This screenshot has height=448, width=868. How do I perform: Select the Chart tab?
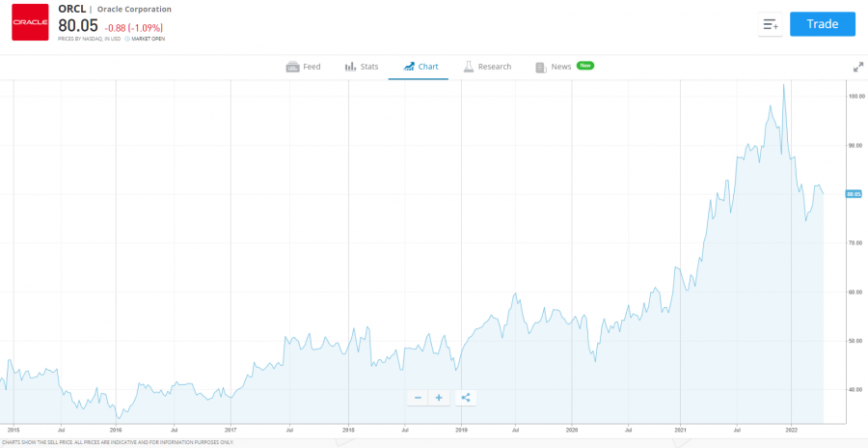point(420,67)
